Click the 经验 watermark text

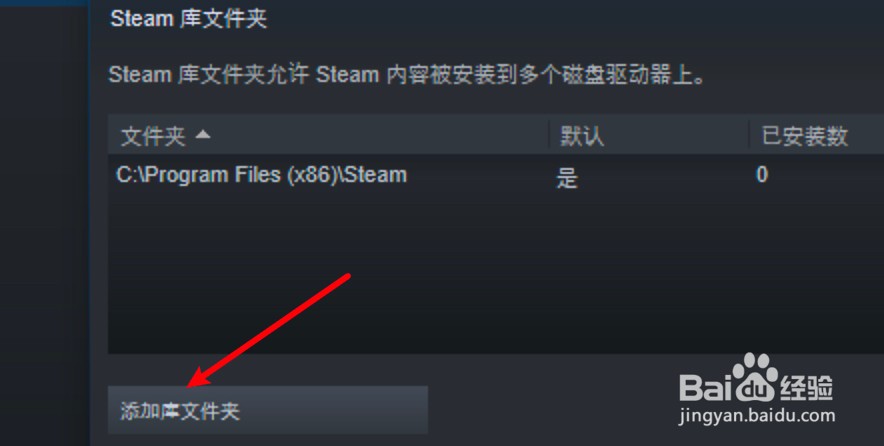pos(807,387)
